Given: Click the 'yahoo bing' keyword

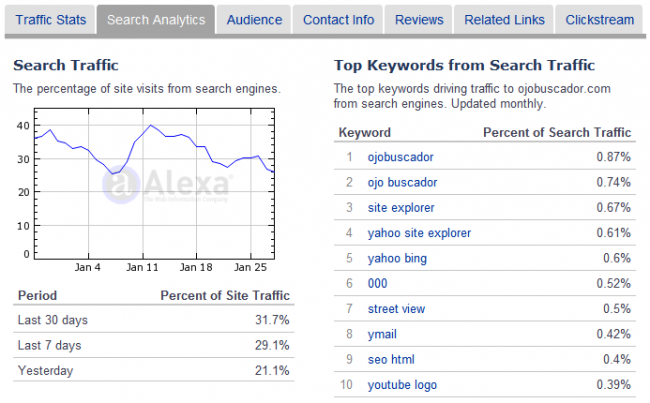Looking at the screenshot, I should 397,258.
